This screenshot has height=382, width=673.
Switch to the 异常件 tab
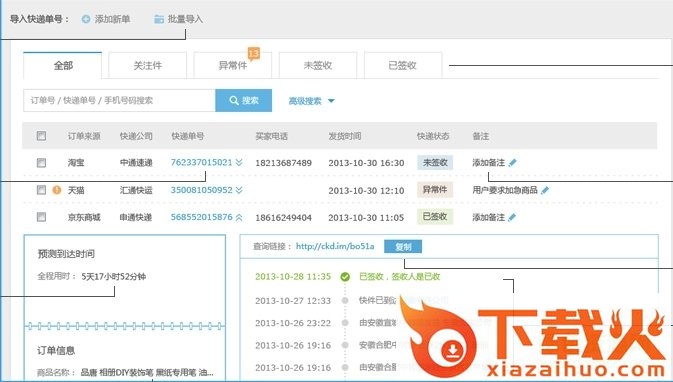pyautogui.click(x=233, y=66)
